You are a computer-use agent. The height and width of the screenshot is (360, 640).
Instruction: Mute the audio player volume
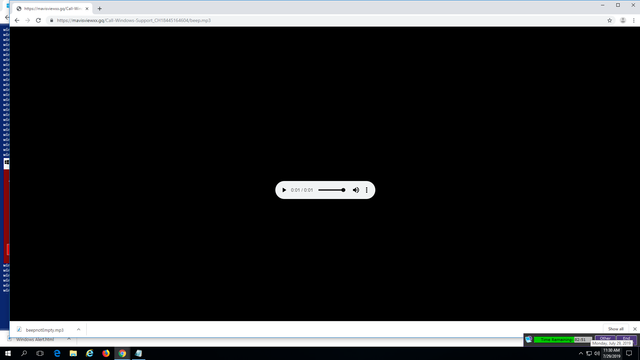click(x=356, y=190)
